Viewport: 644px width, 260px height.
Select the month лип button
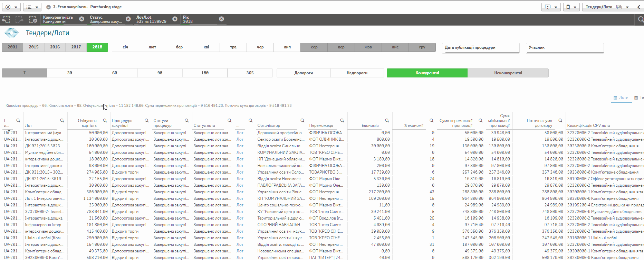coord(287,47)
